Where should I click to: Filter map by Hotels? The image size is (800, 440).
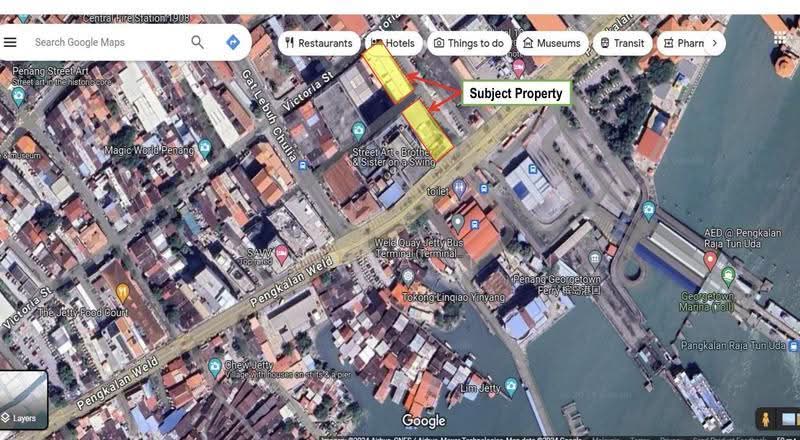click(393, 43)
